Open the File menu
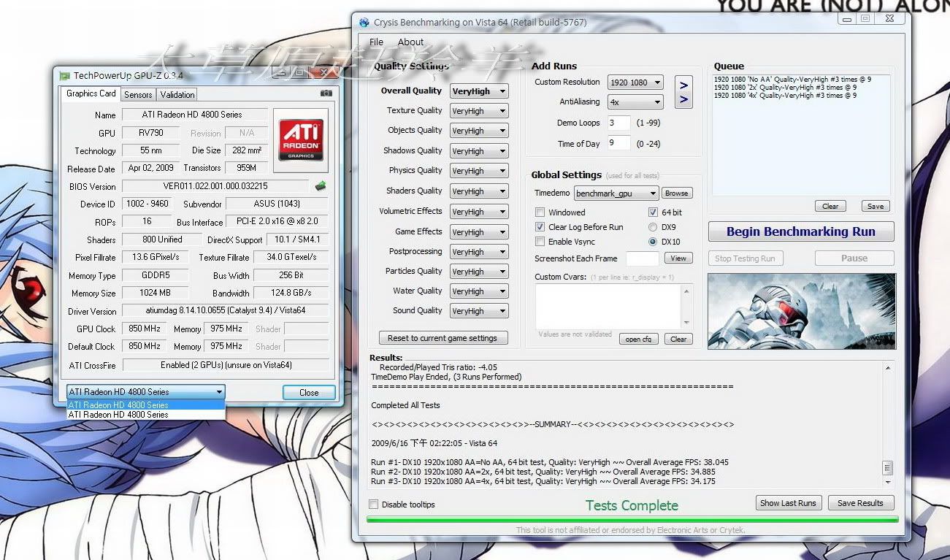The image size is (950, 560). click(376, 42)
